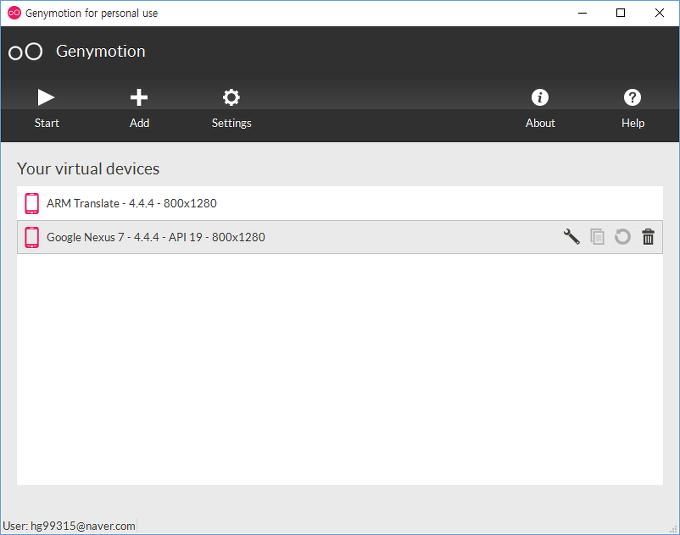Click the wrench icon for Google Nexus 7

572,237
